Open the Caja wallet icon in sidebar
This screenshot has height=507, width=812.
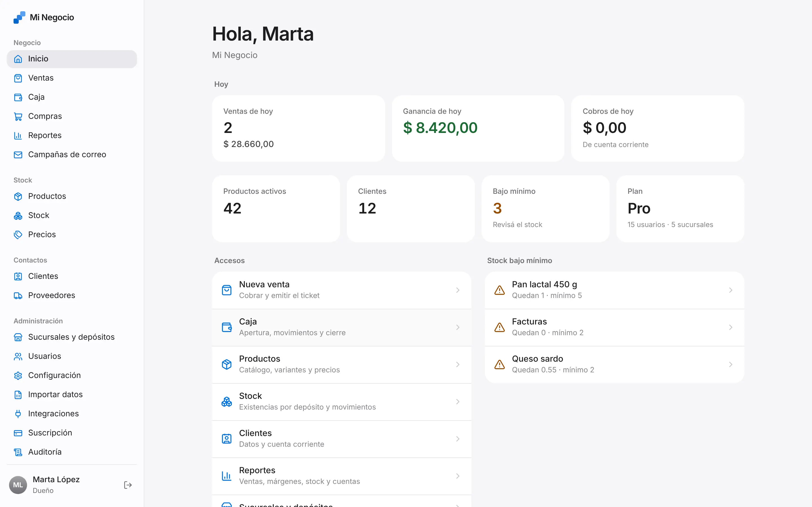[18, 97]
